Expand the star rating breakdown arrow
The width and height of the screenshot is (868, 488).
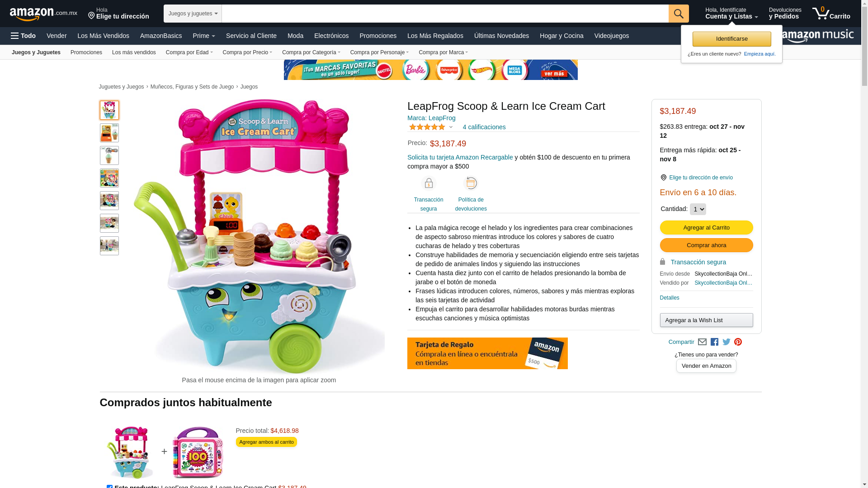[x=451, y=127]
